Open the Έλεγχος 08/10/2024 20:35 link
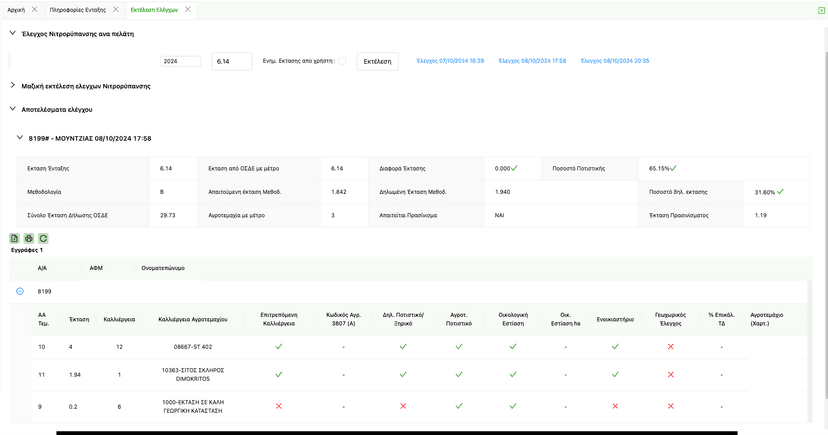This screenshot has width=828, height=435. click(x=615, y=61)
